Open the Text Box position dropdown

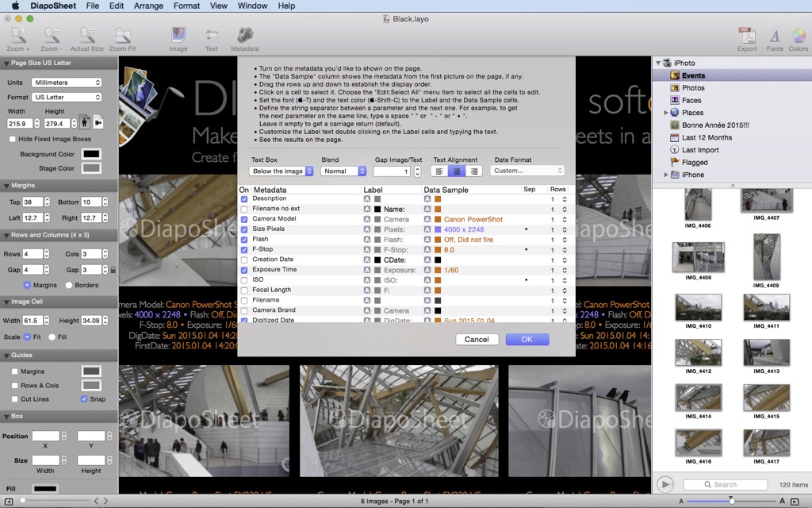tap(282, 171)
